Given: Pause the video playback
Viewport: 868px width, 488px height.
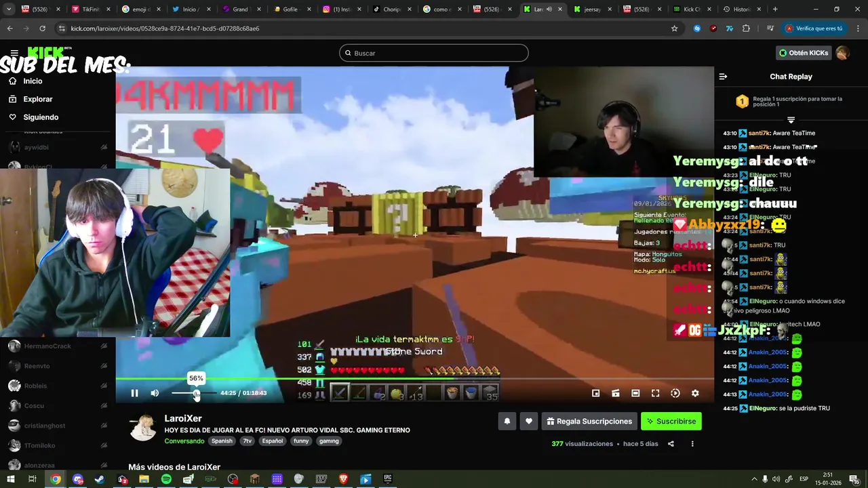Looking at the screenshot, I should (x=134, y=393).
